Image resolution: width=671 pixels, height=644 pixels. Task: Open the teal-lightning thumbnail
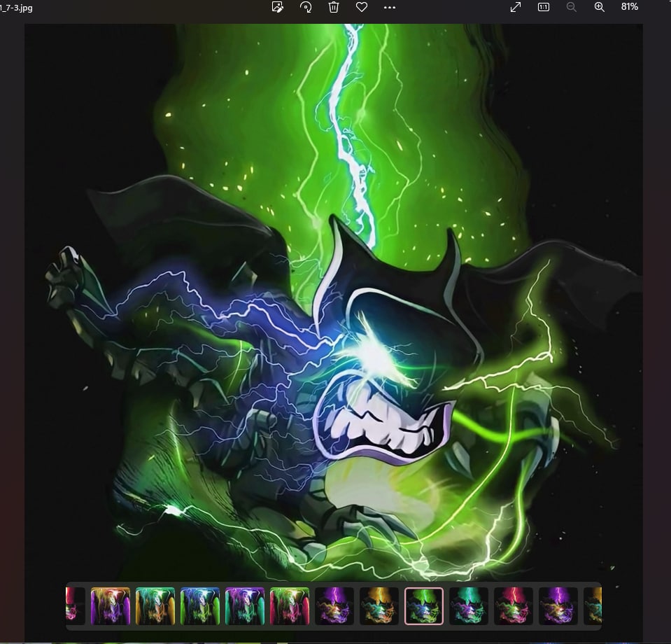469,606
